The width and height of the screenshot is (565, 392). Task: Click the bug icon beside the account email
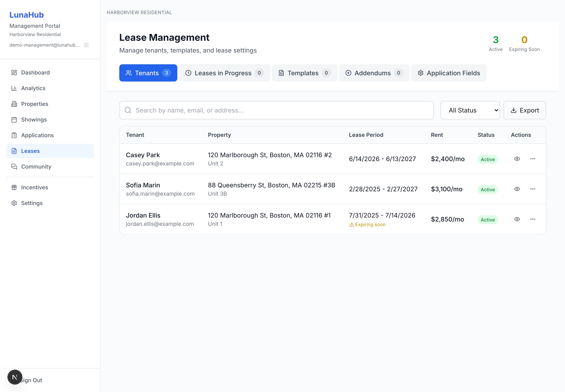point(86,45)
